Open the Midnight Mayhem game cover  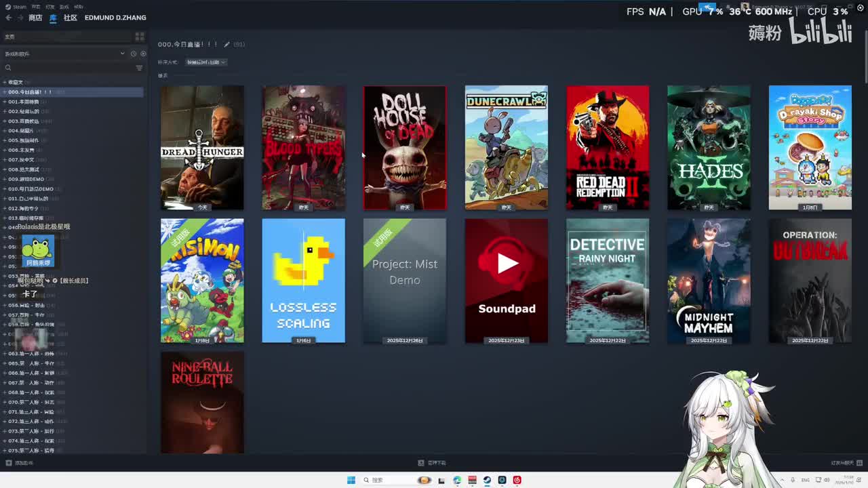[x=709, y=281]
